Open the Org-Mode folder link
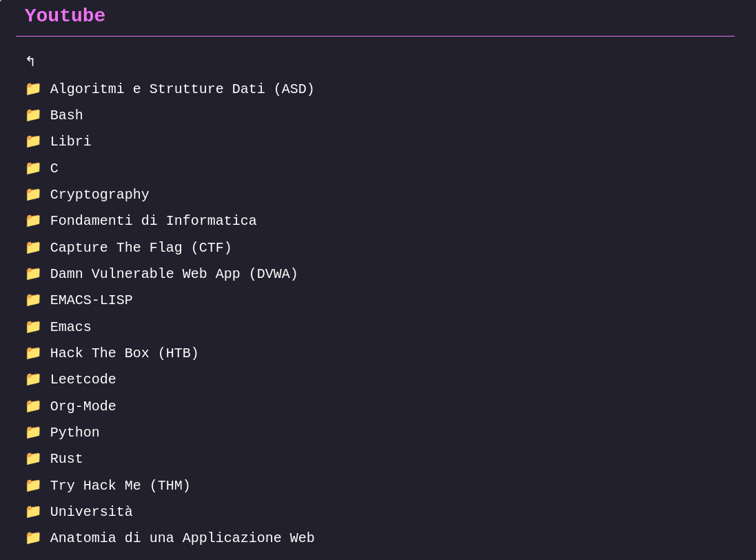 click(x=83, y=406)
